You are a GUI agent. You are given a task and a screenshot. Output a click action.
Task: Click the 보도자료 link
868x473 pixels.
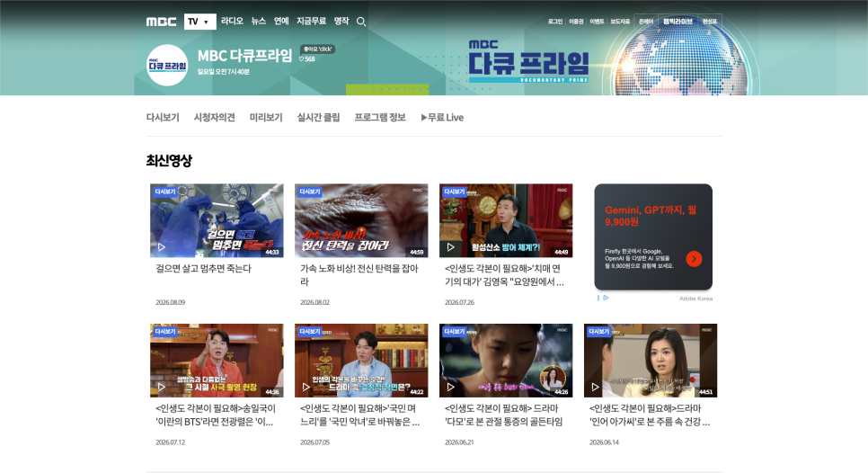pyautogui.click(x=620, y=22)
